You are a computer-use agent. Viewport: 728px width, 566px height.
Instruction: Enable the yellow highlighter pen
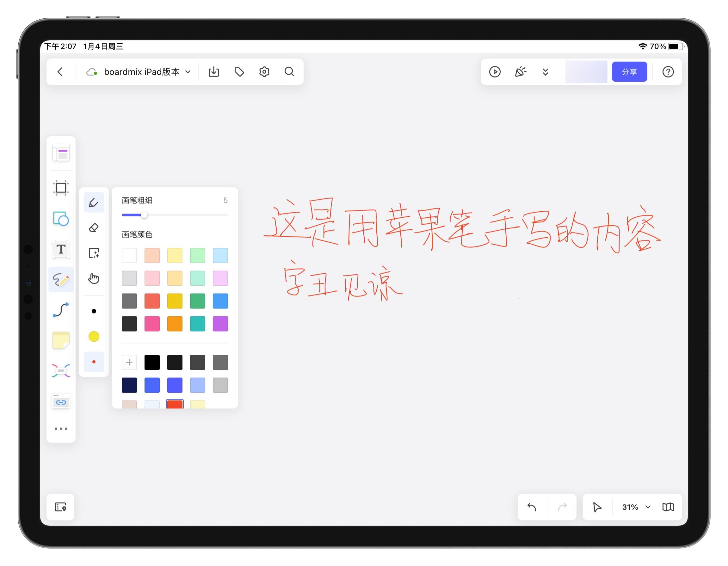coord(94,337)
